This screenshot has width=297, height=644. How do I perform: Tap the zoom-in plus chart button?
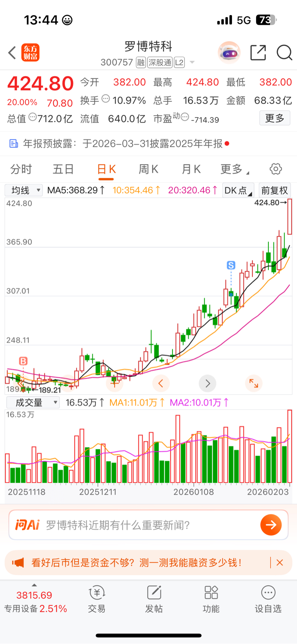coord(114,384)
